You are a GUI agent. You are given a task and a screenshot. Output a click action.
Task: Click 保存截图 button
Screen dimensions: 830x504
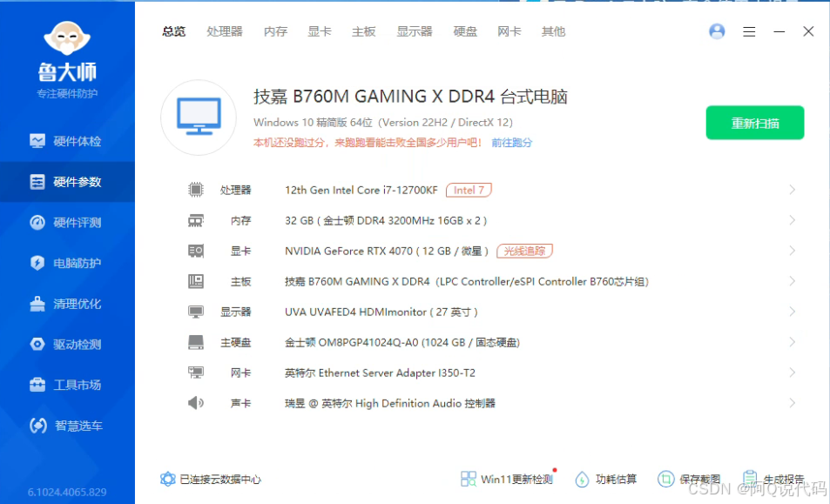[x=689, y=479]
